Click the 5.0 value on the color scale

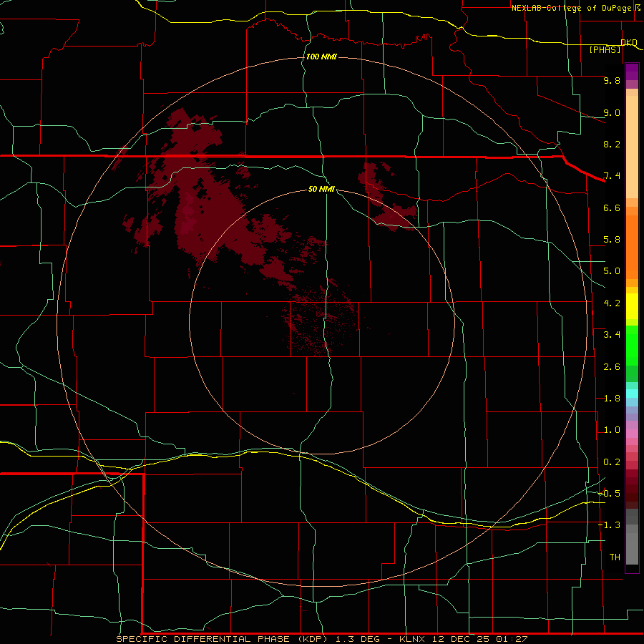pos(612,271)
